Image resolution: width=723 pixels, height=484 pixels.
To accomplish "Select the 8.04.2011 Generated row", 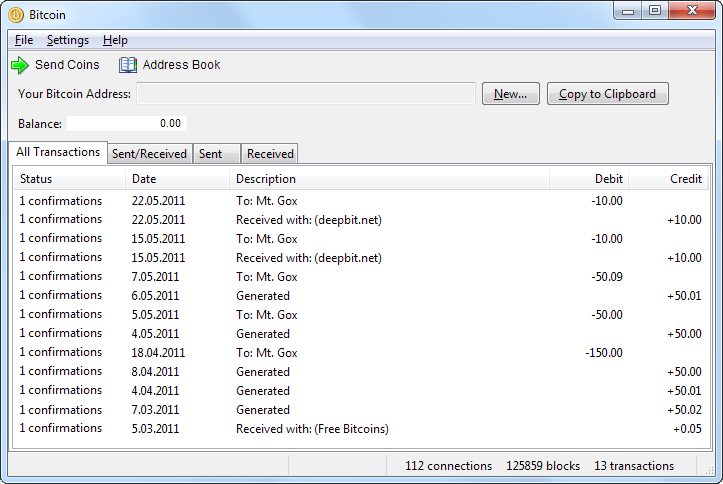I will (361, 372).
